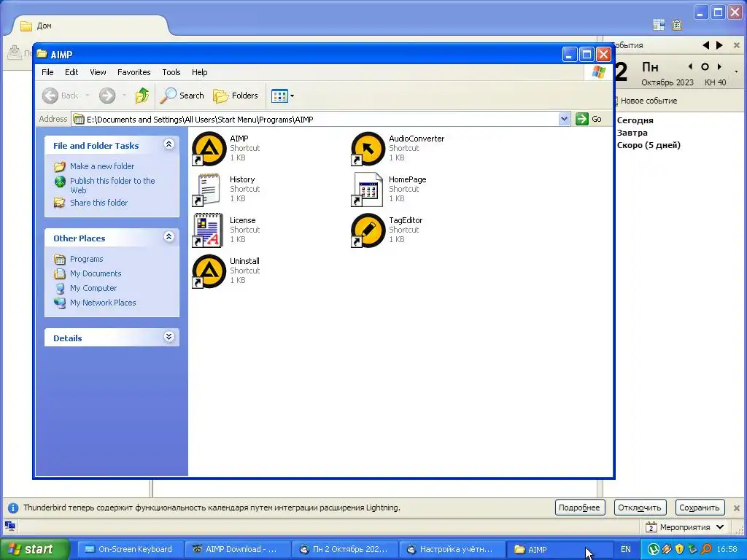This screenshot has width=747, height=560.
Task: Click the Forward navigation arrow
Action: (x=107, y=96)
